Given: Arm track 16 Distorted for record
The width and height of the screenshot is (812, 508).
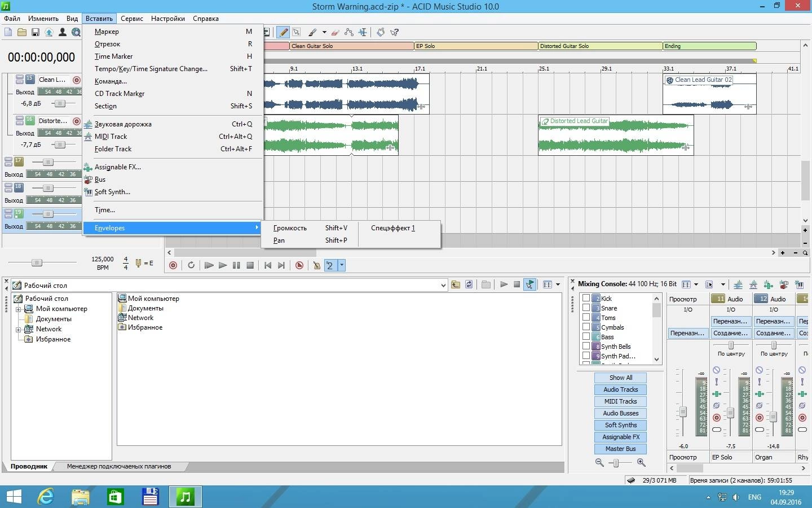Looking at the screenshot, I should (x=77, y=121).
